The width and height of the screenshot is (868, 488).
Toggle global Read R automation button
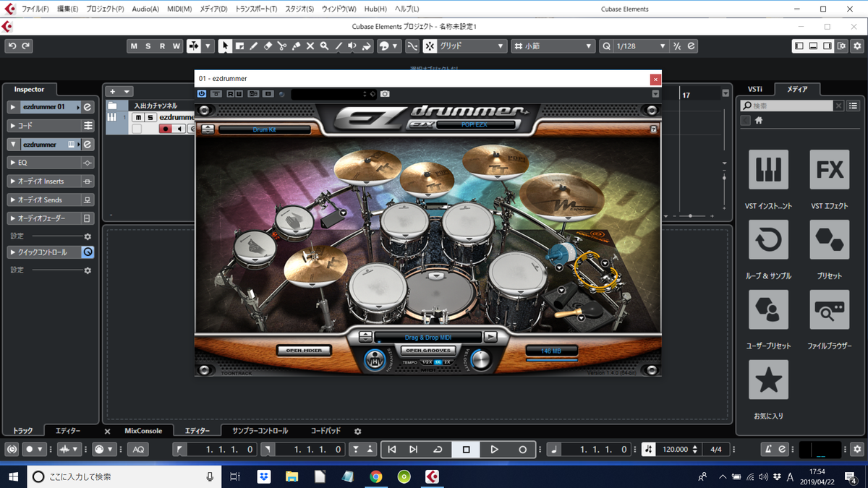coord(162,46)
